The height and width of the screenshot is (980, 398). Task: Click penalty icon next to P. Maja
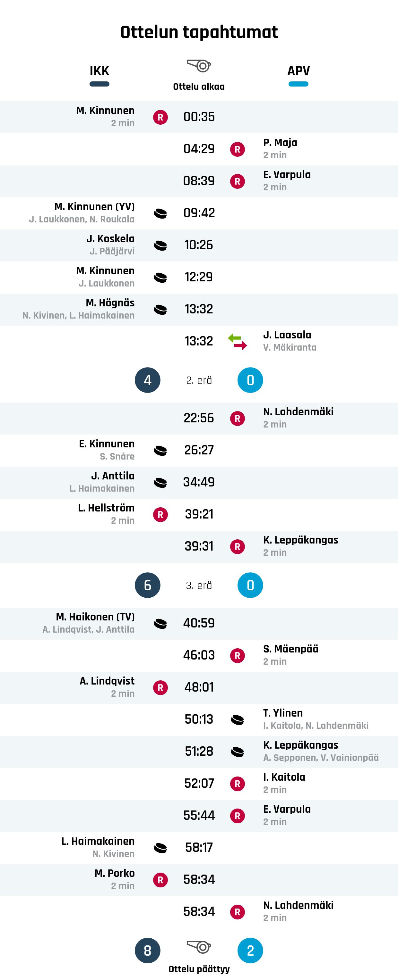click(237, 149)
